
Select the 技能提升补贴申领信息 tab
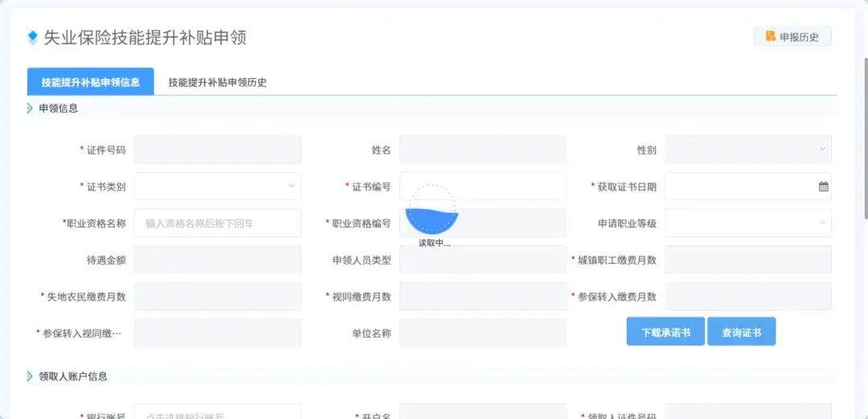click(x=90, y=82)
